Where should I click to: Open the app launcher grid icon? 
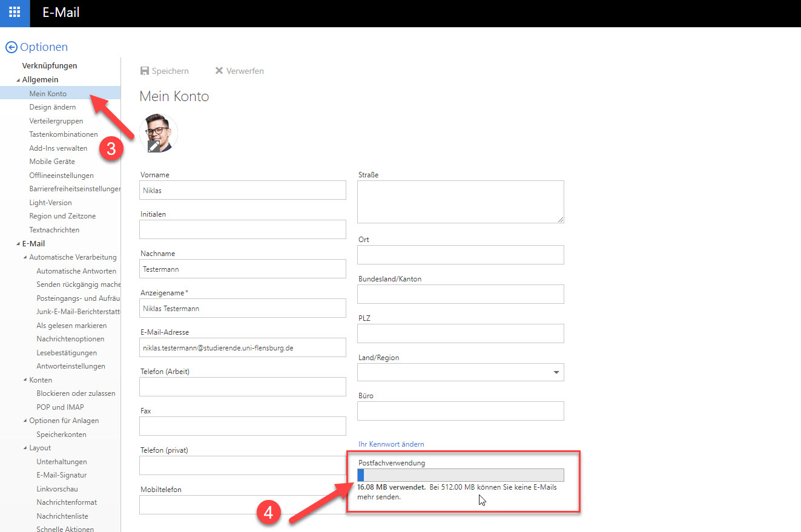[x=15, y=13]
